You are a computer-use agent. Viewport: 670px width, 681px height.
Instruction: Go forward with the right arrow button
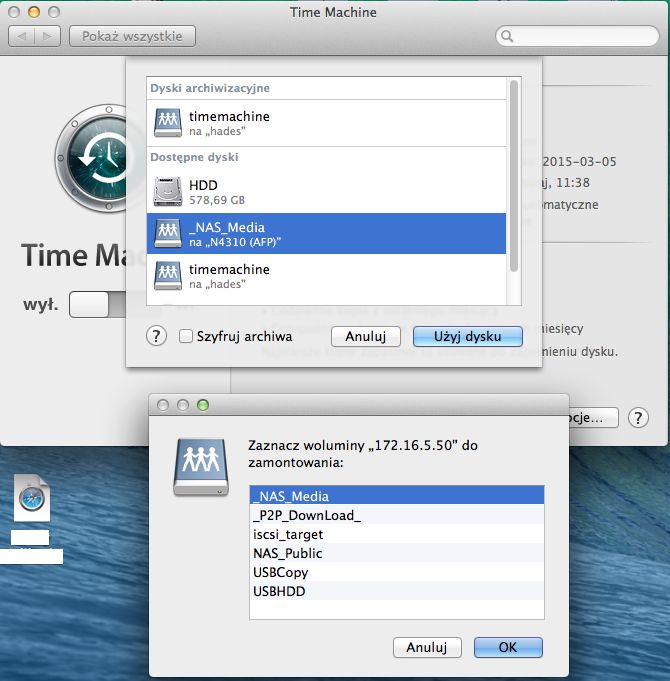[x=47, y=36]
